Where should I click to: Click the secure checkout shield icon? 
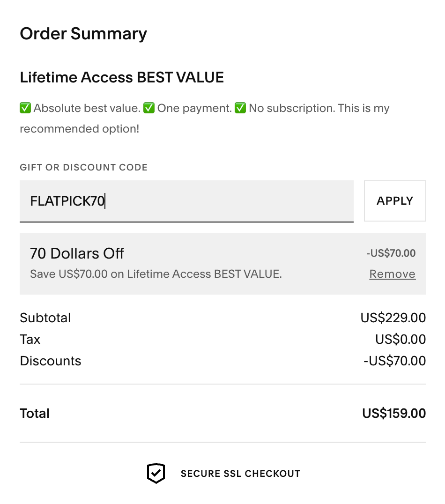pyautogui.click(x=156, y=474)
